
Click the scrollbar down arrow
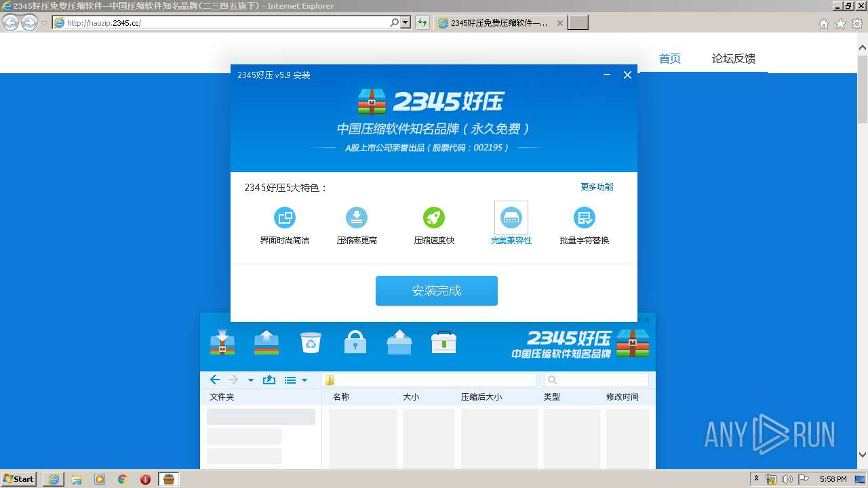tap(863, 455)
